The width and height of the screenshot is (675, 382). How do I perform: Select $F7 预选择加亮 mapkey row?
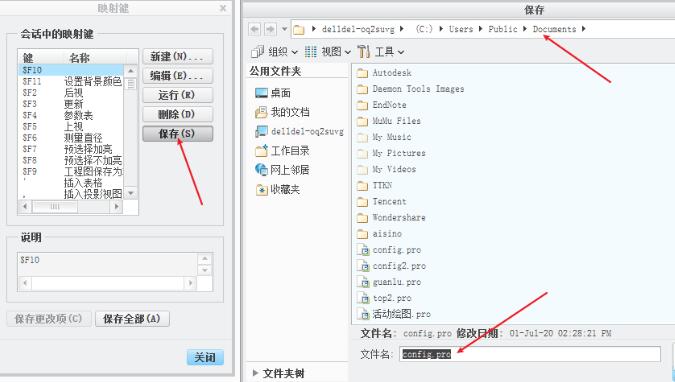[x=71, y=149]
